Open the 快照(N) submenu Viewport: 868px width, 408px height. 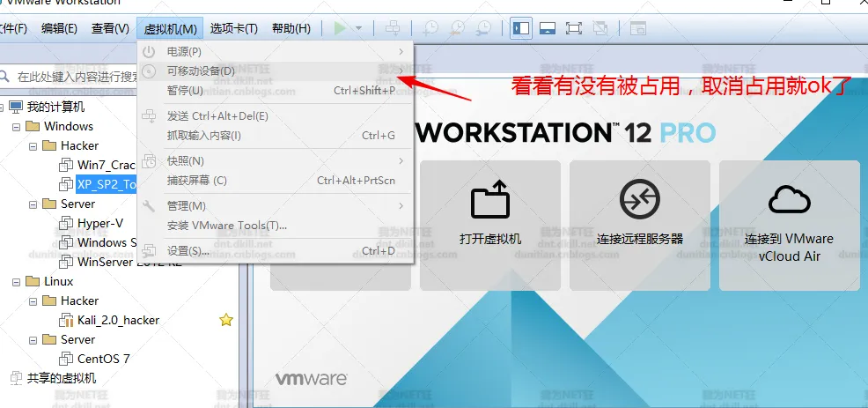(276, 161)
